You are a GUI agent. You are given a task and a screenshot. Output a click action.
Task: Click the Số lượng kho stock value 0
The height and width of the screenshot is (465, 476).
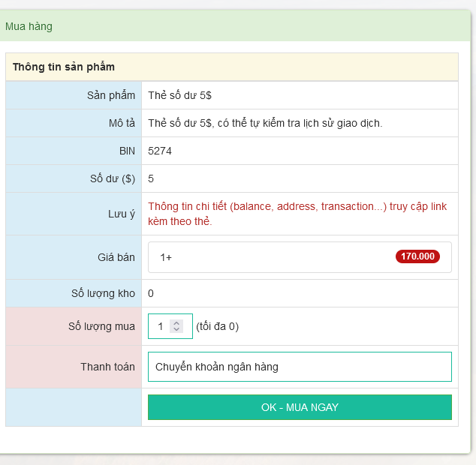coord(151,293)
